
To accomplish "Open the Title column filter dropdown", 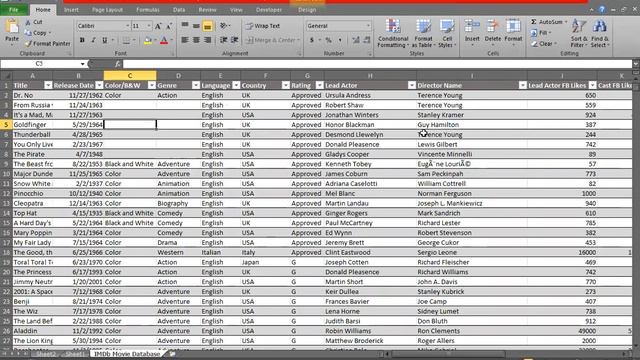I will (48, 85).
